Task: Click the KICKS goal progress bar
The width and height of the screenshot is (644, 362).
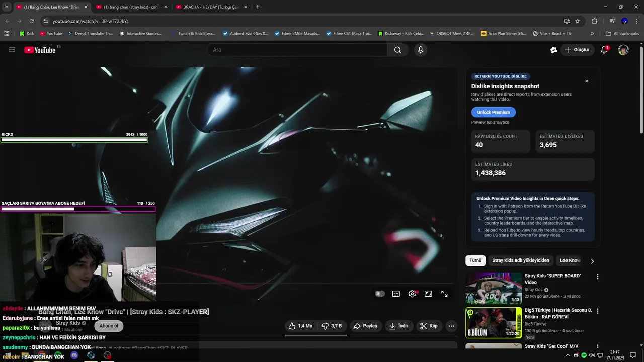Action: (x=74, y=140)
